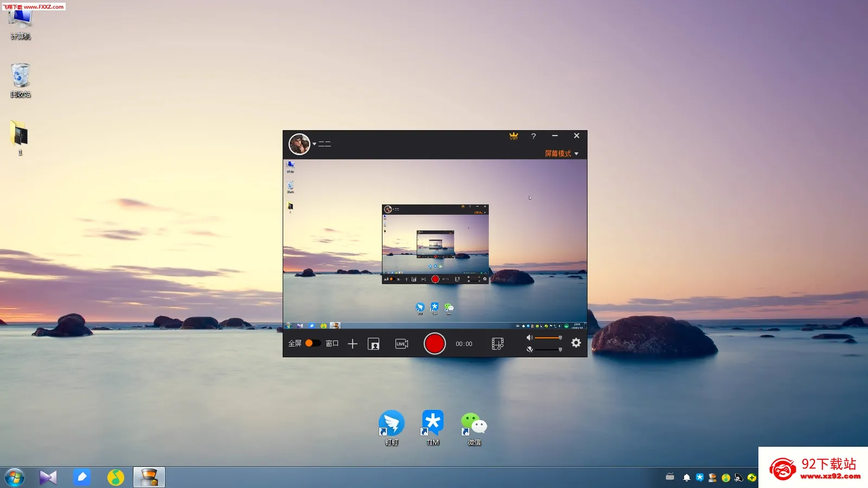Adjust the orange speaker volume slider
Viewport: 868px width, 488px height.
click(548, 338)
